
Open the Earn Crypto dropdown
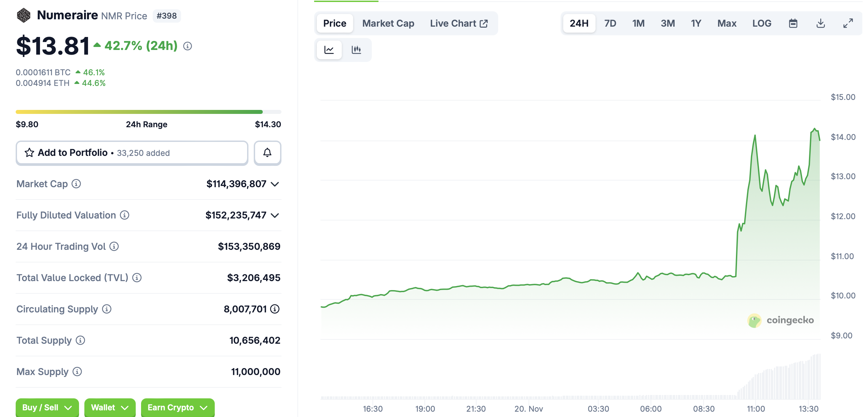point(178,408)
